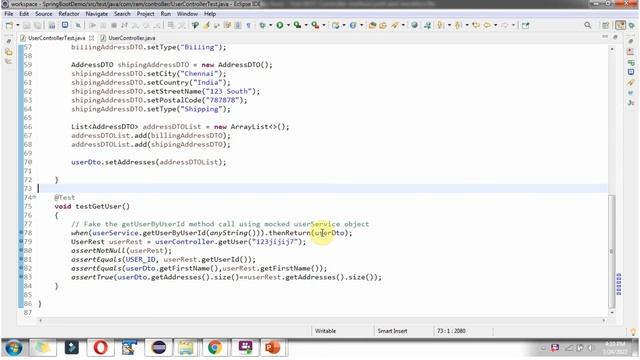Click the cursor position 73 : 1 : 2080
The image size is (640, 360).
pos(451,331)
